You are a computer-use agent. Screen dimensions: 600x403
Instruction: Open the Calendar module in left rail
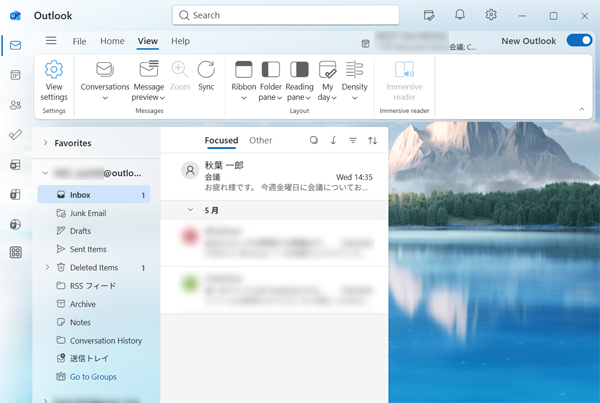(x=15, y=75)
